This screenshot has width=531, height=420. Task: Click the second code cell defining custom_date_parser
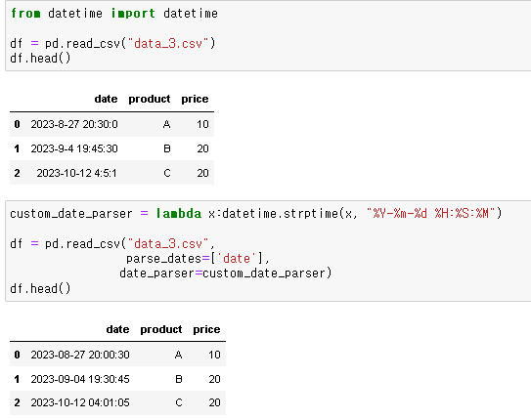point(268,251)
